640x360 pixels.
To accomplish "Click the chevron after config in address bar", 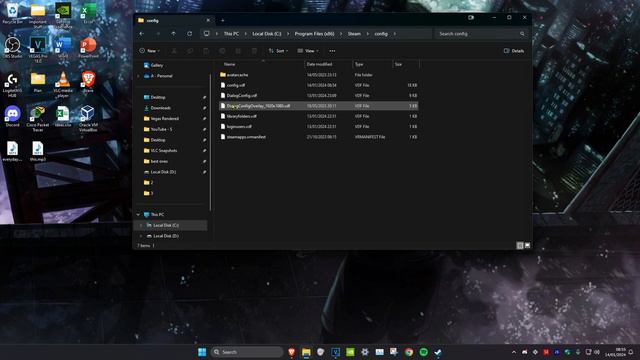I will point(395,34).
